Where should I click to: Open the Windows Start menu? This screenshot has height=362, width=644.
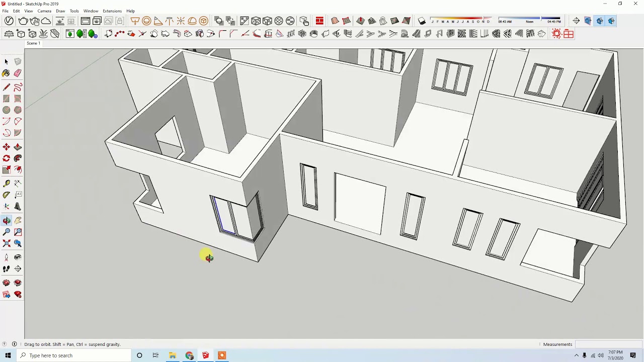pos(8,355)
